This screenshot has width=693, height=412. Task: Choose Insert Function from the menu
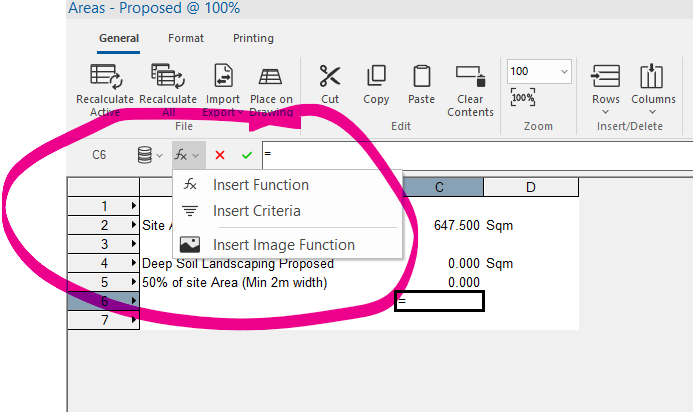click(x=260, y=185)
